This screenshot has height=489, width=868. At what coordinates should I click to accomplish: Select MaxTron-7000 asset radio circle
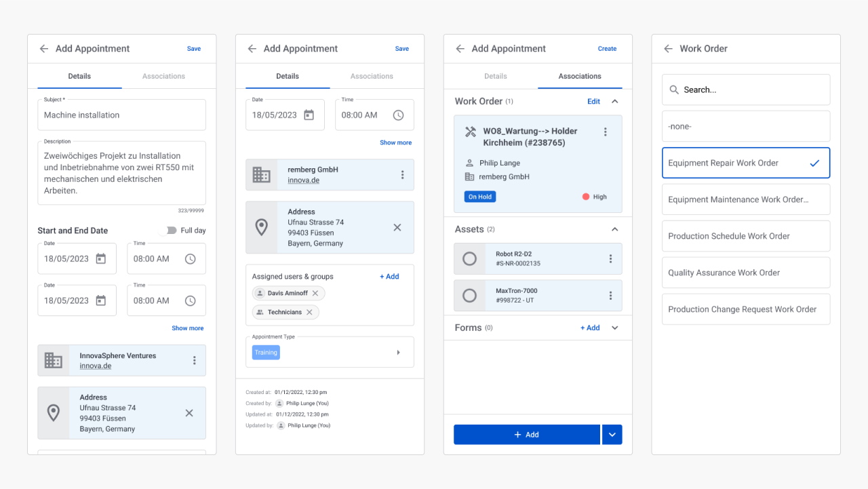(x=469, y=295)
